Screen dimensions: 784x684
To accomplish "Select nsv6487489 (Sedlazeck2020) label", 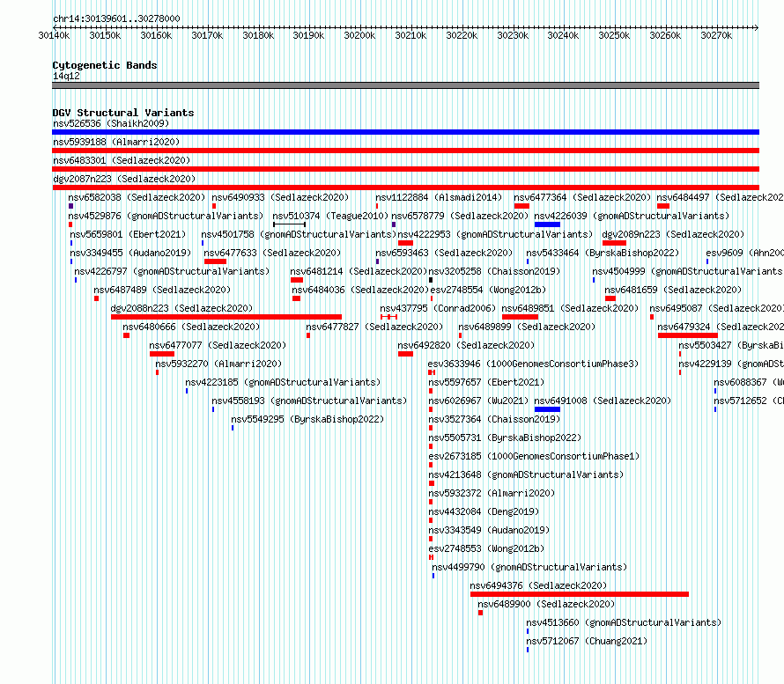I will pyautogui.click(x=162, y=290).
